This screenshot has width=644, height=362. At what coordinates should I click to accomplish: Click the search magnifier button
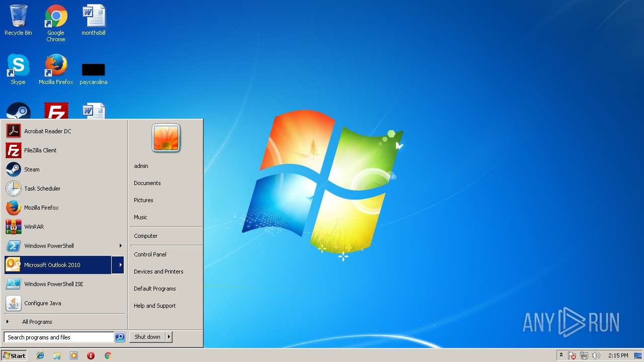(x=120, y=337)
